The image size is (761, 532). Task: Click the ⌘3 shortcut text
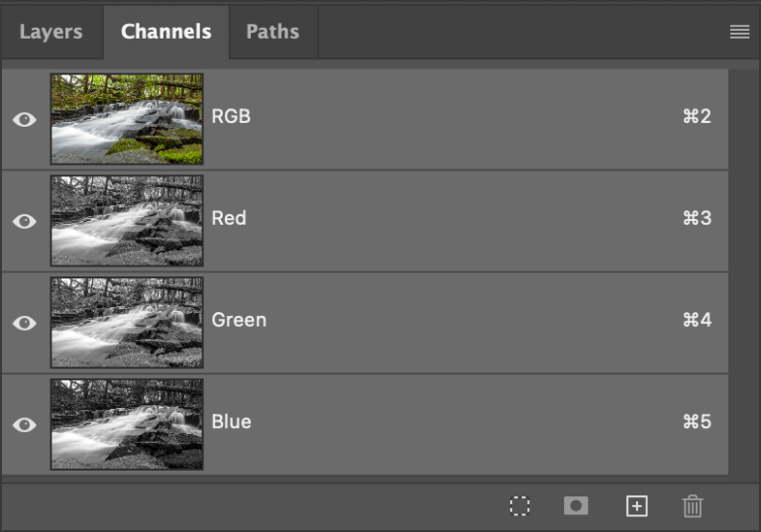(697, 218)
